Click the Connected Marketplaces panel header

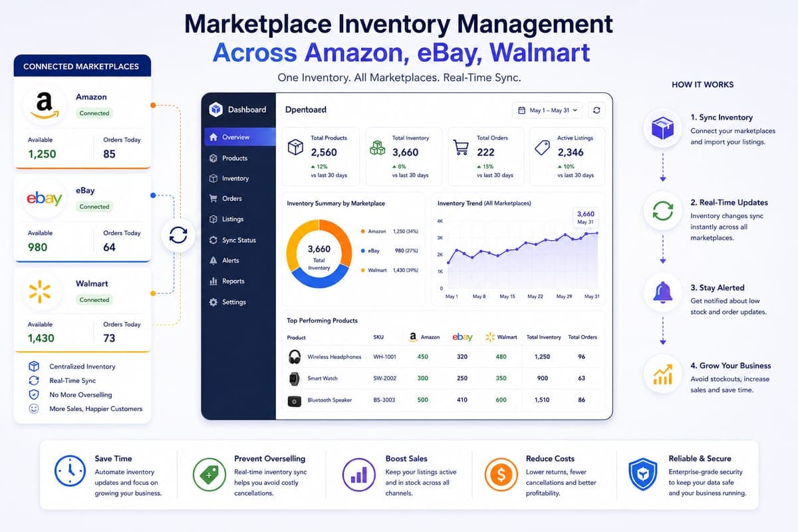click(x=82, y=66)
